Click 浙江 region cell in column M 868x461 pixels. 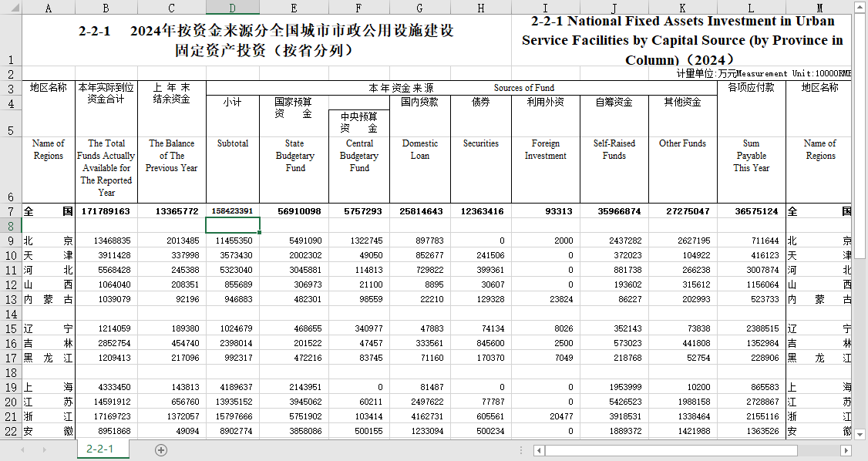tap(819, 416)
